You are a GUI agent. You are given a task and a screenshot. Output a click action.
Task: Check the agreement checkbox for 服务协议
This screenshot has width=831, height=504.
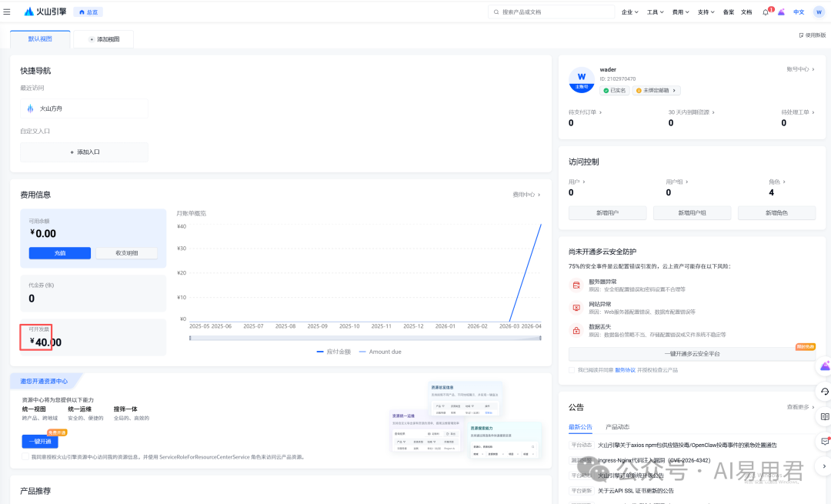[x=570, y=369]
